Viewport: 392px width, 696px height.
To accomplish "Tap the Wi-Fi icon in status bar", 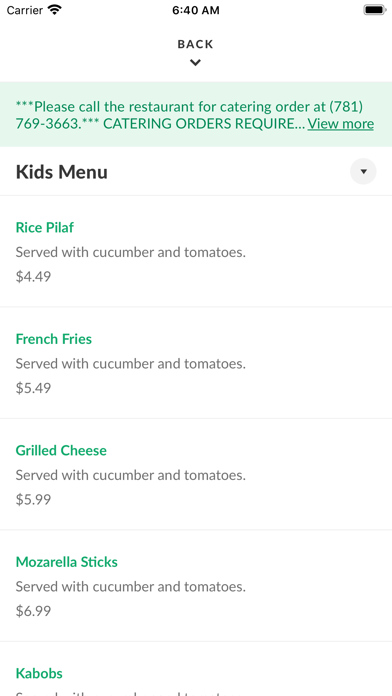I will pos(55,10).
